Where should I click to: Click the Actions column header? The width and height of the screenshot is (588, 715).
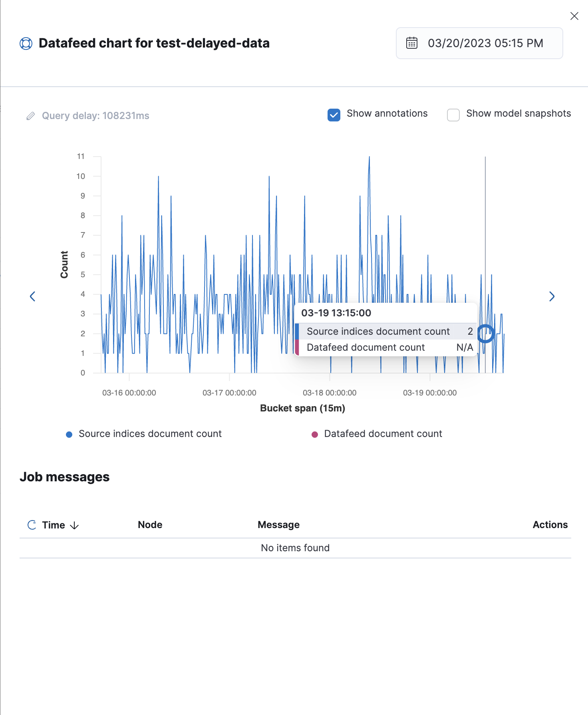point(550,525)
